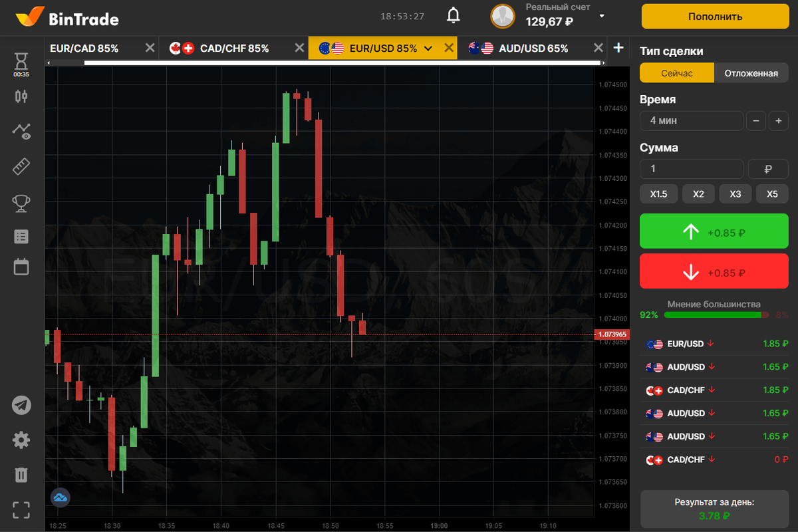The image size is (798, 532).
Task: Expand the account selector dropdown arrow
Action: tap(602, 15)
